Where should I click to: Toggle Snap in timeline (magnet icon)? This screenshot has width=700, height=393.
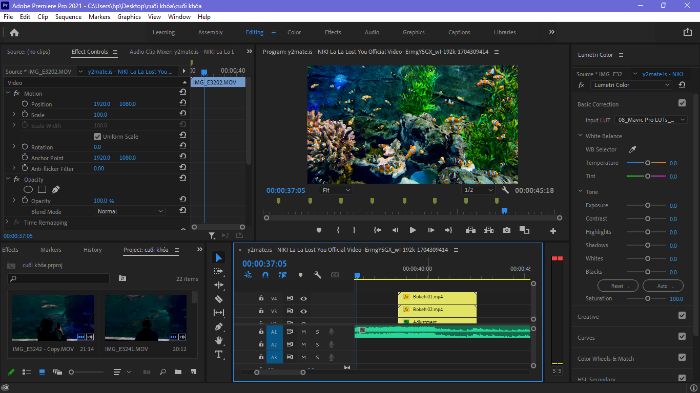265,275
